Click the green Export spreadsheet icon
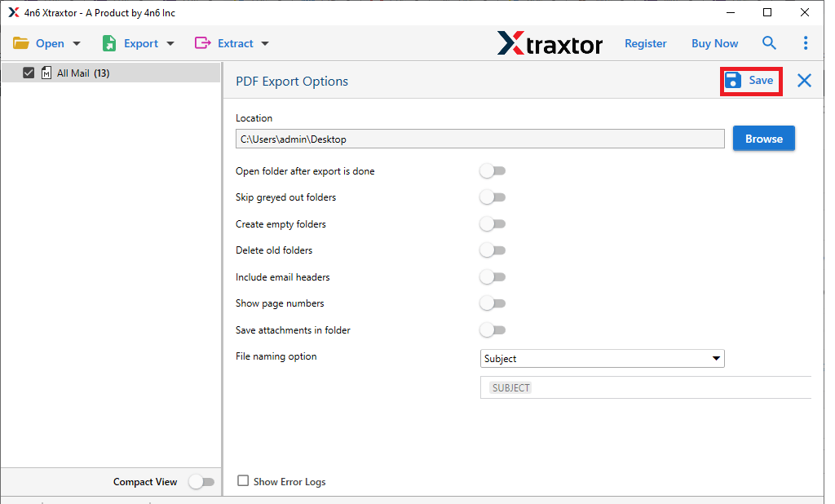The image size is (835, 504). 108,42
